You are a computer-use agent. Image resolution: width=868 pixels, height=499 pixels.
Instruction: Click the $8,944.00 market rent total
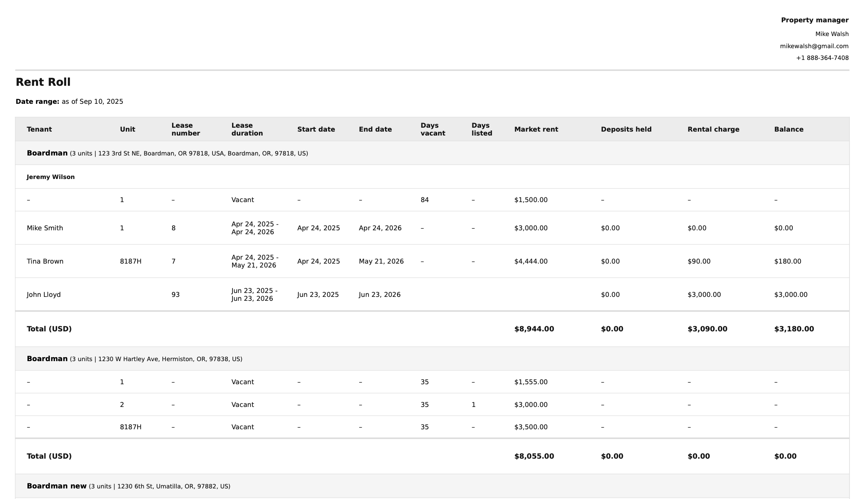(534, 329)
